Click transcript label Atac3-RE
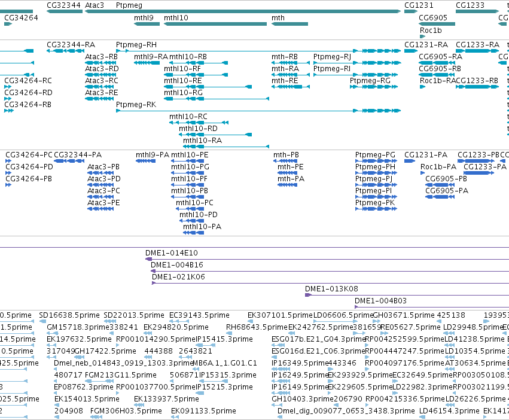509x420 pixels. [x=101, y=93]
